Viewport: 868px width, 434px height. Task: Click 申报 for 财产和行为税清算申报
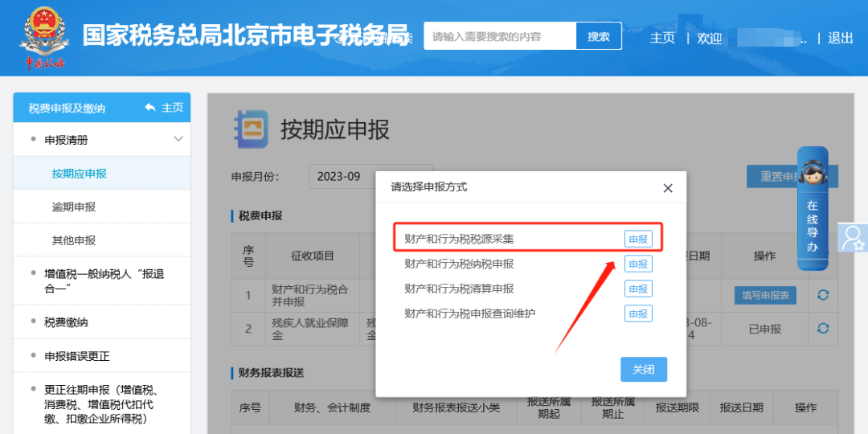click(638, 289)
